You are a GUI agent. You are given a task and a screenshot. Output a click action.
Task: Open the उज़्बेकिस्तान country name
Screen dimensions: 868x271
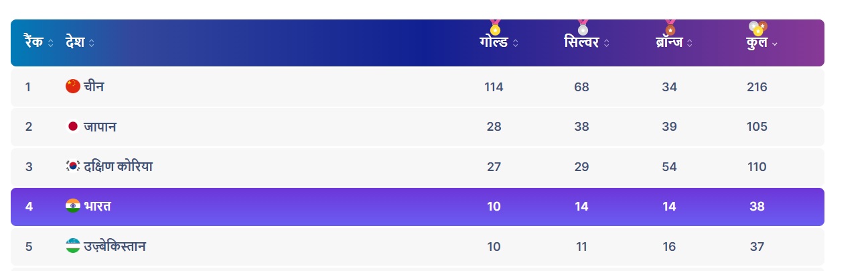click(x=115, y=246)
